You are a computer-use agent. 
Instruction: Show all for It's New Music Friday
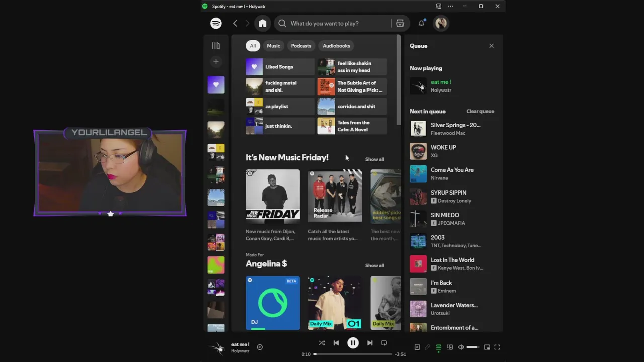[x=374, y=159]
